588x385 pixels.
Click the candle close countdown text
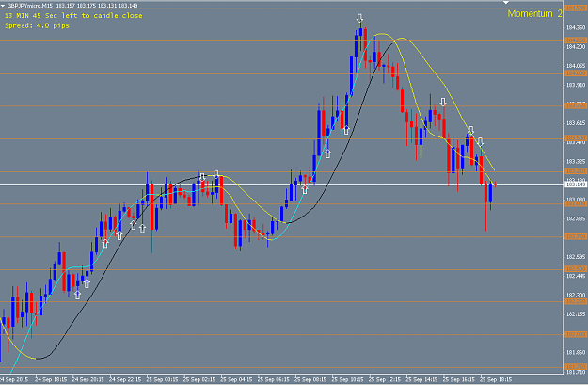coord(73,16)
